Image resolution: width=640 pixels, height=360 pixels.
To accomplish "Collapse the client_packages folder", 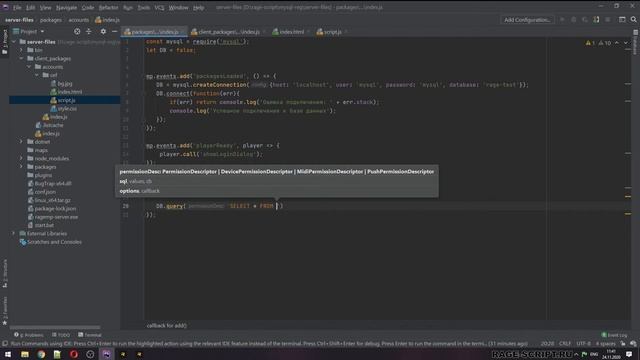I will click(x=22, y=58).
